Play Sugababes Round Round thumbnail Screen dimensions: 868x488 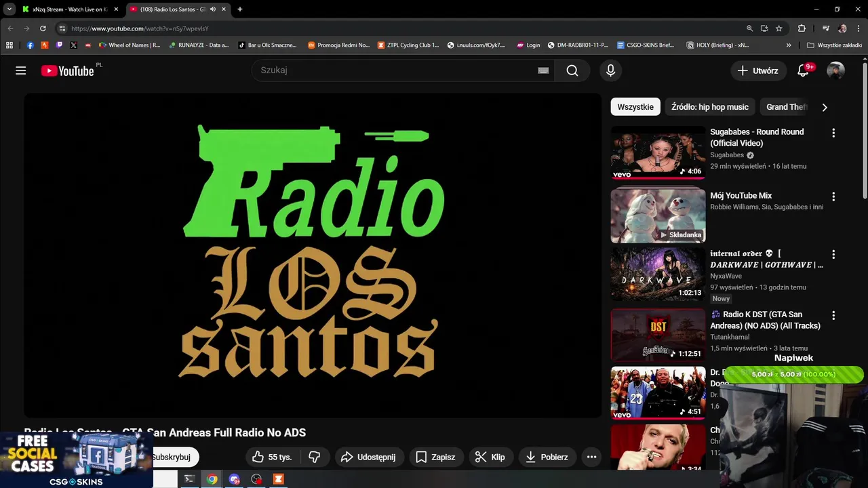point(658,152)
